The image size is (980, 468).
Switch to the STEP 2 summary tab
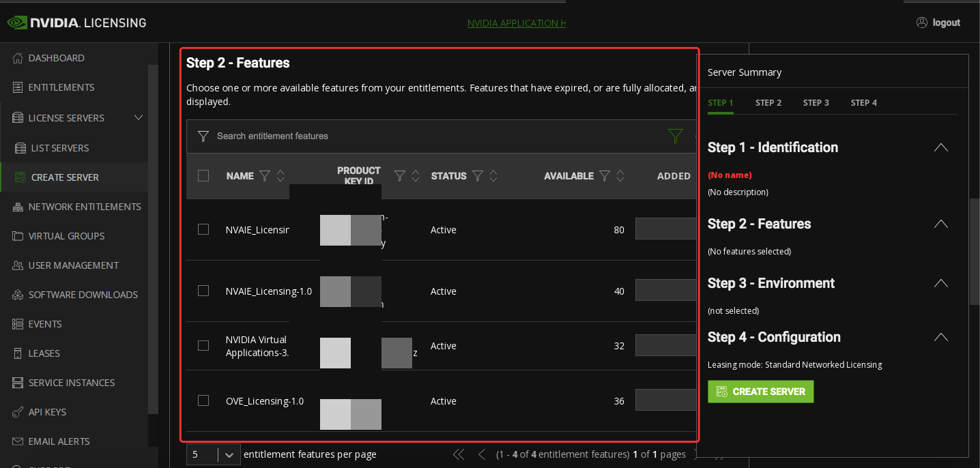768,103
